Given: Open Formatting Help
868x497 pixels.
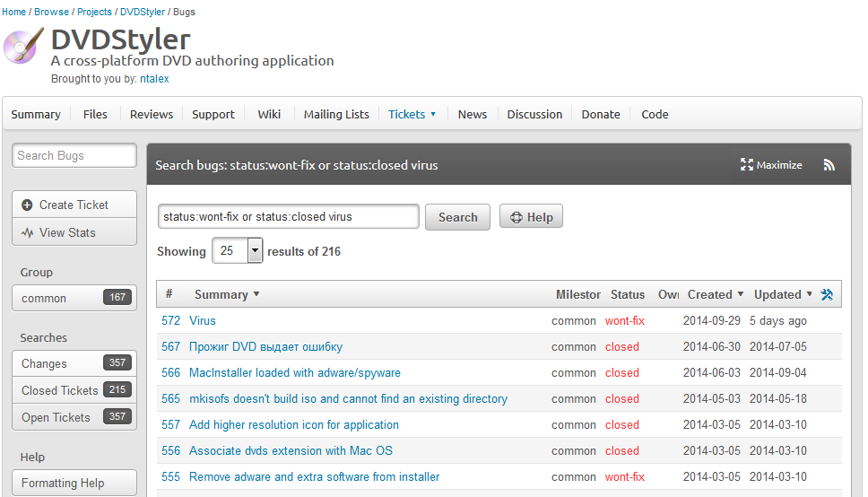Looking at the screenshot, I should pyautogui.click(x=74, y=483).
